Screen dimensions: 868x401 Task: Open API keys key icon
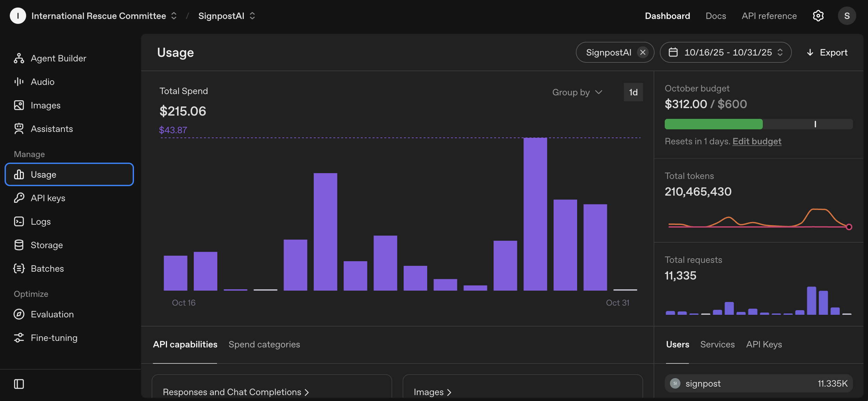click(19, 198)
